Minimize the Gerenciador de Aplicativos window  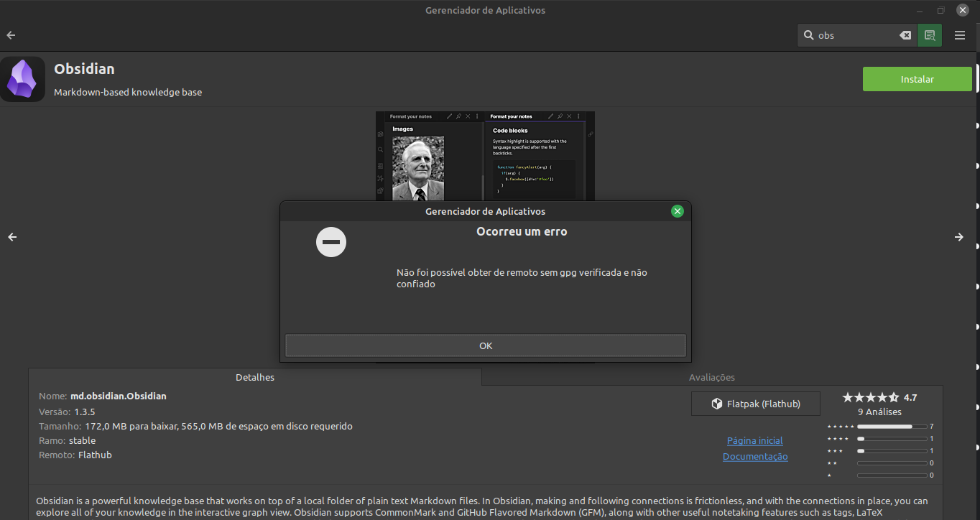click(x=920, y=11)
